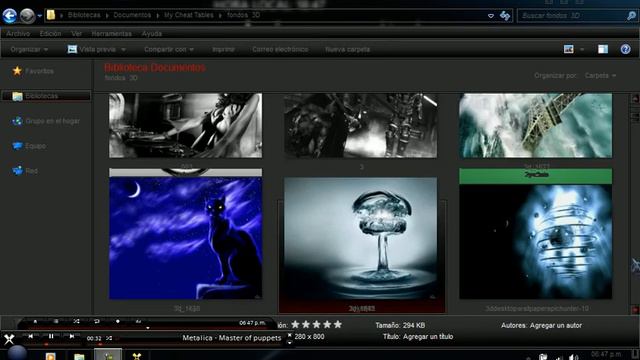The image size is (640, 360).
Task: Set rating to three stars in details pane
Action: [x=317, y=324]
